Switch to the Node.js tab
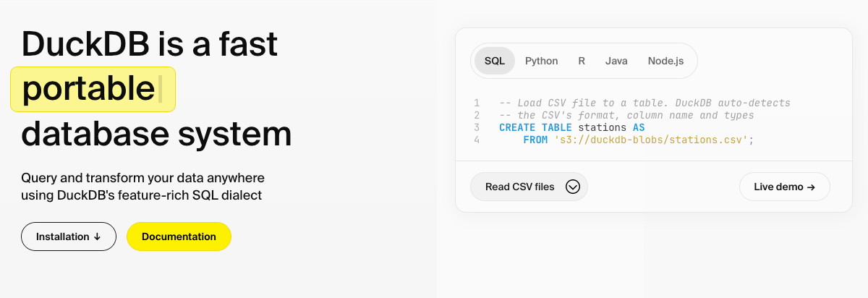The image size is (868, 298). [665, 61]
